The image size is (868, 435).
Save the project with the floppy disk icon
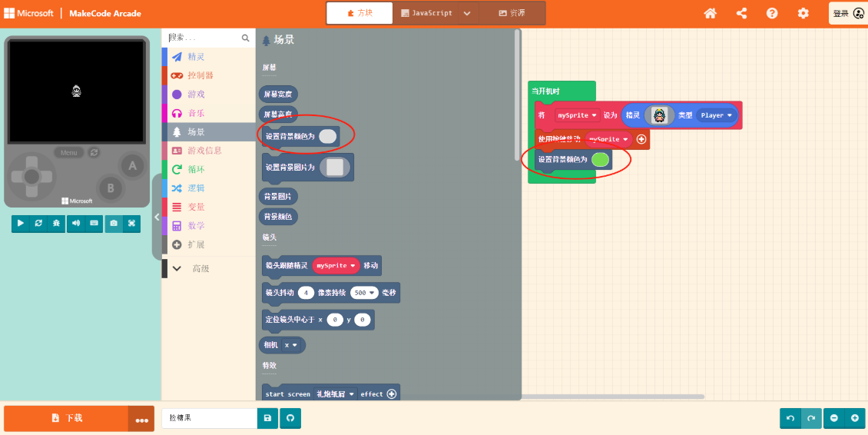click(x=267, y=418)
